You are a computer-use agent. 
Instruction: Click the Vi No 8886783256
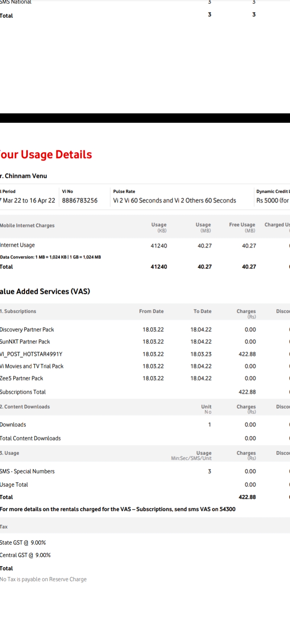click(79, 200)
